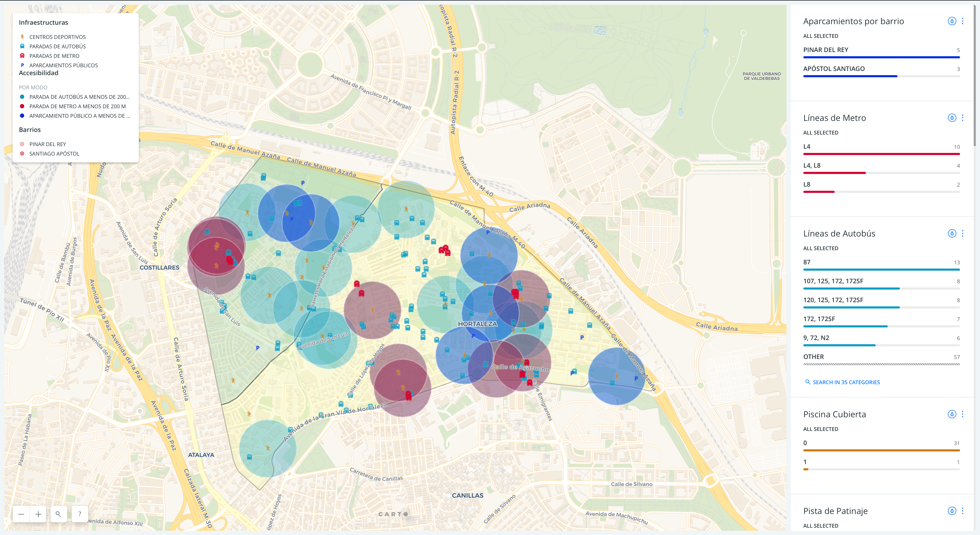
Task: Zoom in the map with plus button
Action: tap(38, 514)
